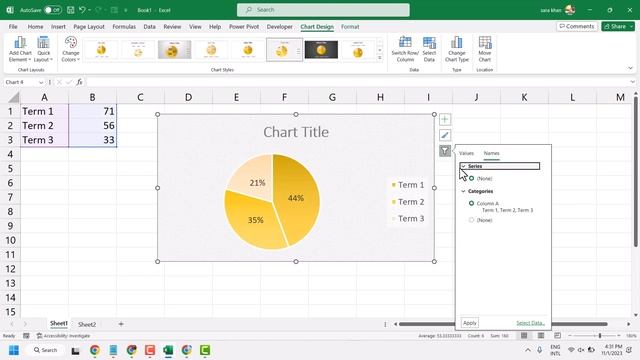This screenshot has width=640, height=360.
Task: Switch to Values tab in filter panel
Action: [466, 153]
